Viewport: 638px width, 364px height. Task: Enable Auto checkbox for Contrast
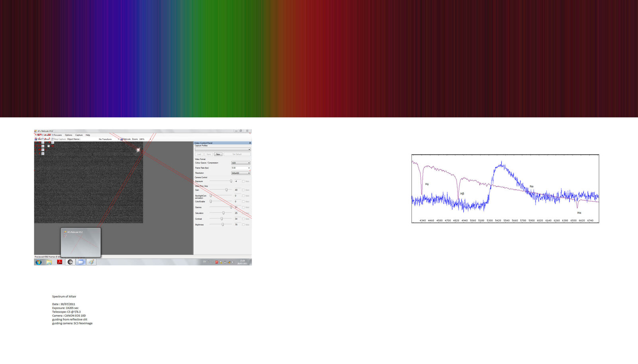[x=243, y=219]
